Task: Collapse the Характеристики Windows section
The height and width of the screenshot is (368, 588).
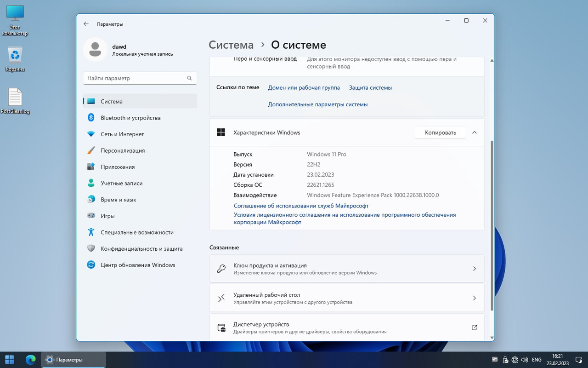Action: (x=475, y=132)
